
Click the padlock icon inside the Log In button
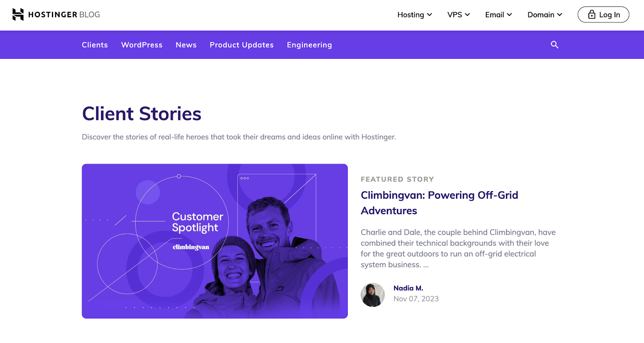pyautogui.click(x=592, y=14)
